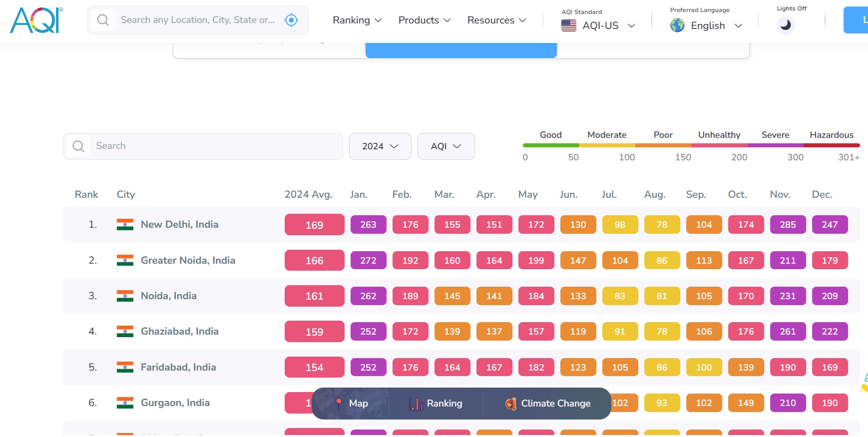Click the locate-me target icon in search bar
868x437 pixels.
coord(291,20)
